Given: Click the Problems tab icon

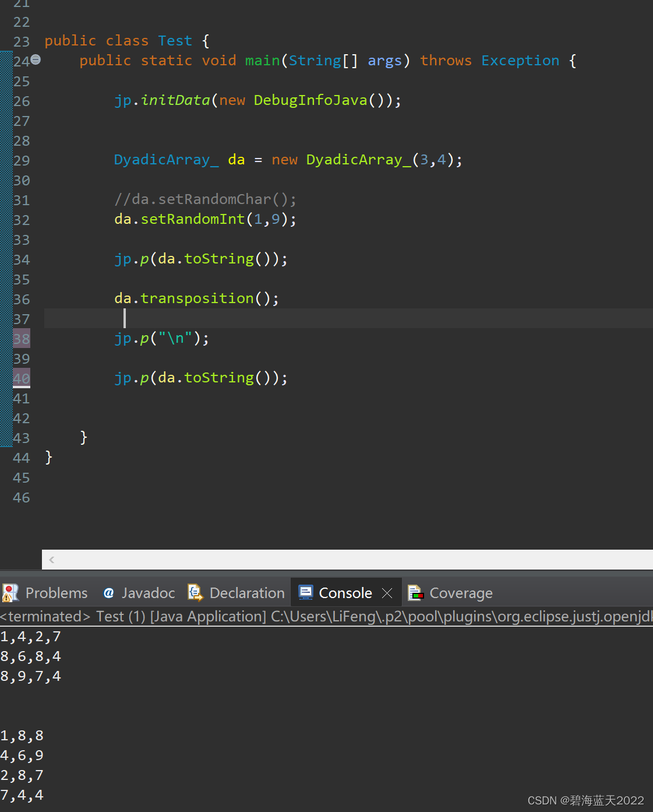Looking at the screenshot, I should 10,593.
